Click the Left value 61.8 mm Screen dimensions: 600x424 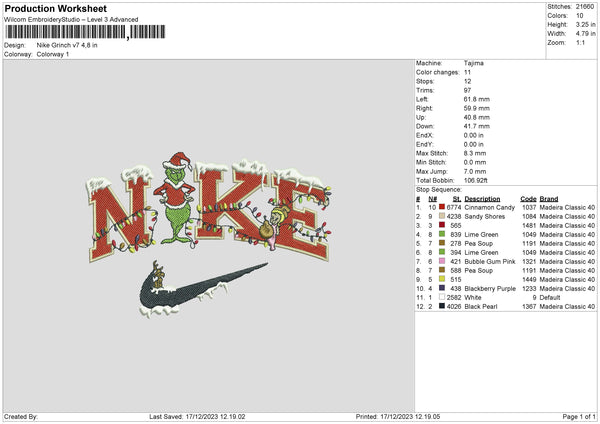click(x=476, y=99)
